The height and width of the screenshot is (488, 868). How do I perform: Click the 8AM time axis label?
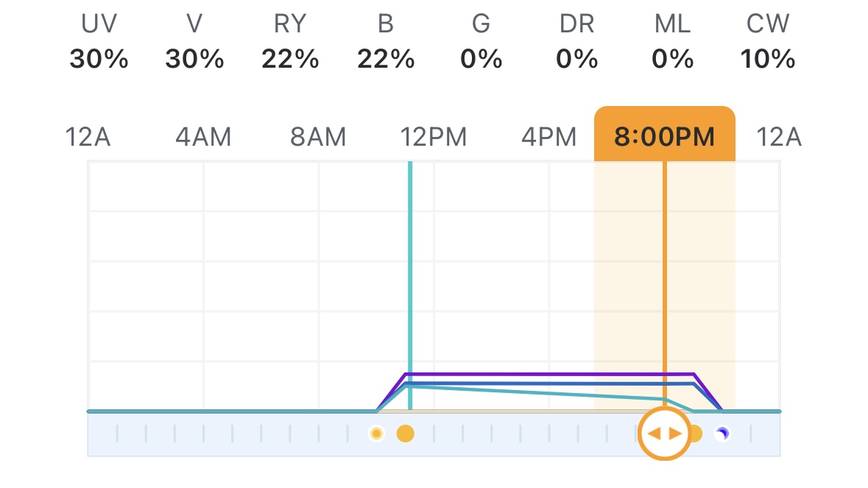pos(318,137)
